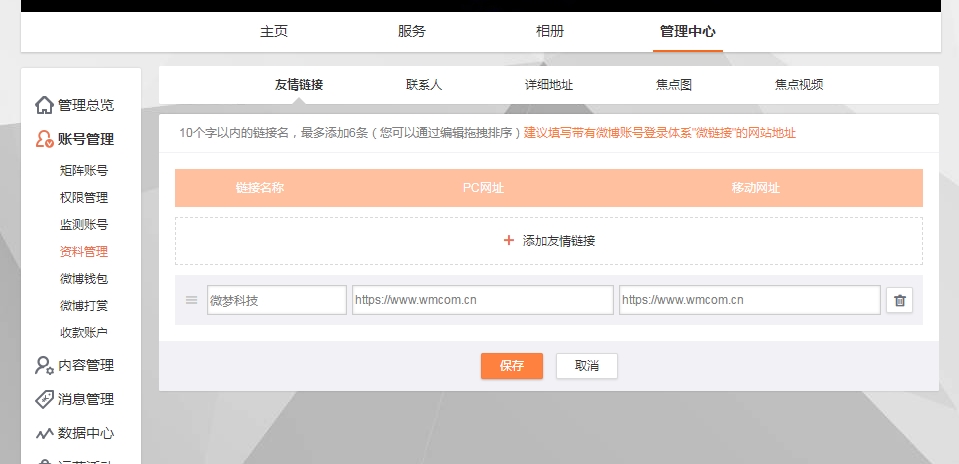Switch to the 焦点图 sub-tab

point(674,85)
